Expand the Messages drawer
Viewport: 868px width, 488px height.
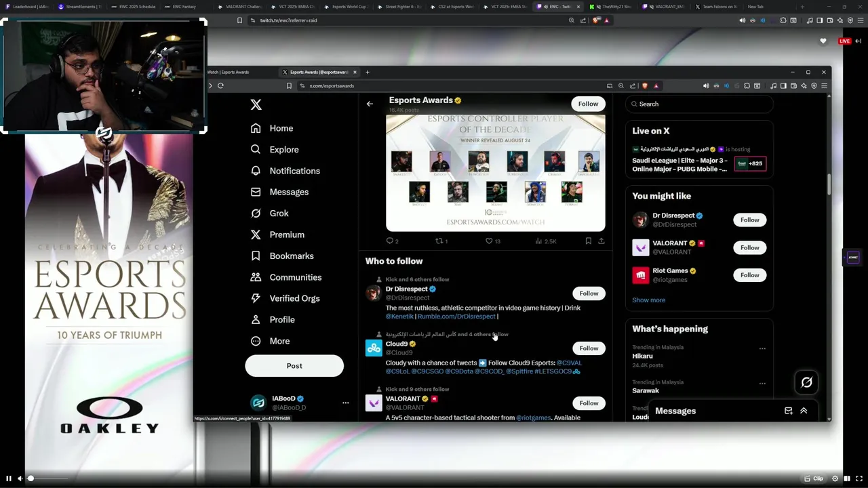click(804, 411)
